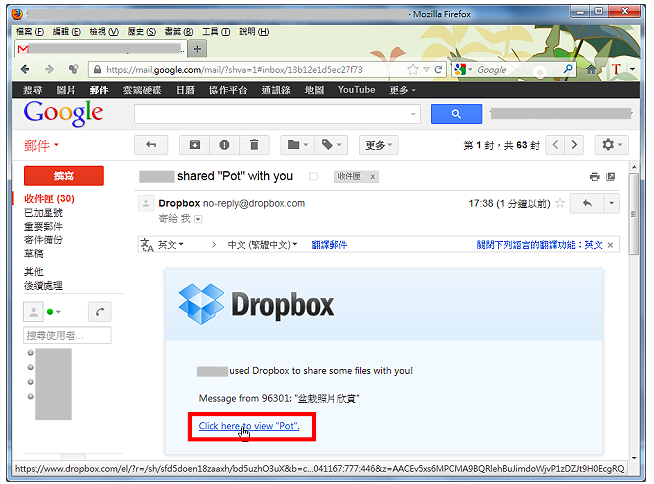This screenshot has height=484, width=654.
Task: Expand the 郵件 product switcher dropdown
Action: [41, 146]
